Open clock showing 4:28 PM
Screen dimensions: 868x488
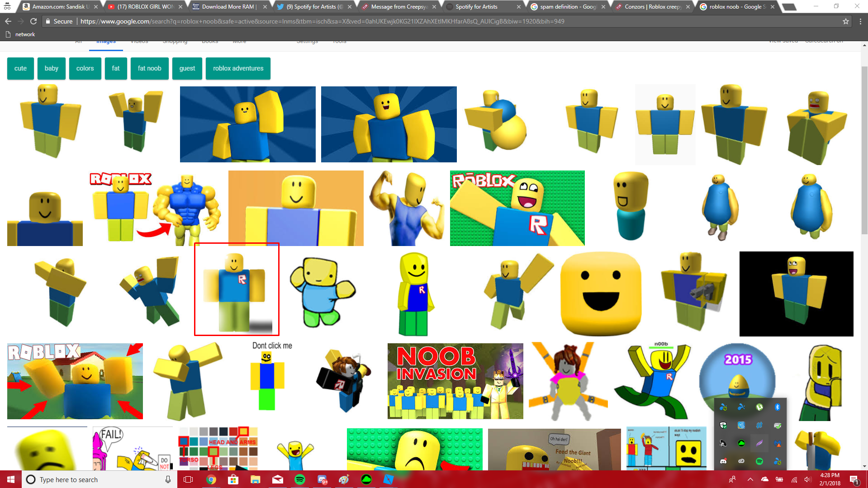click(830, 479)
